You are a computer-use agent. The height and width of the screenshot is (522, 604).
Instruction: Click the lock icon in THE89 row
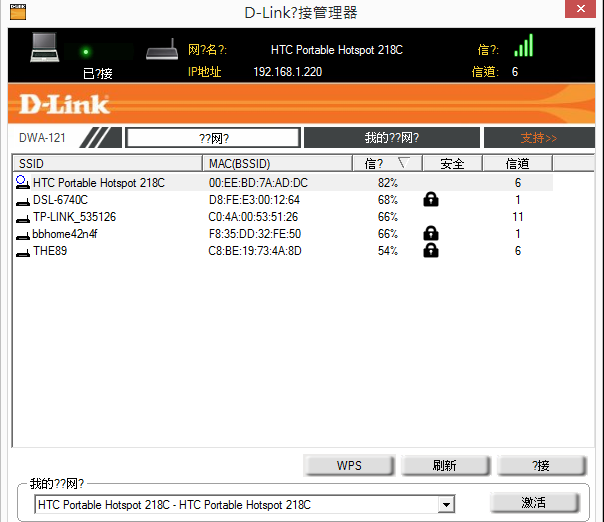tap(431, 250)
